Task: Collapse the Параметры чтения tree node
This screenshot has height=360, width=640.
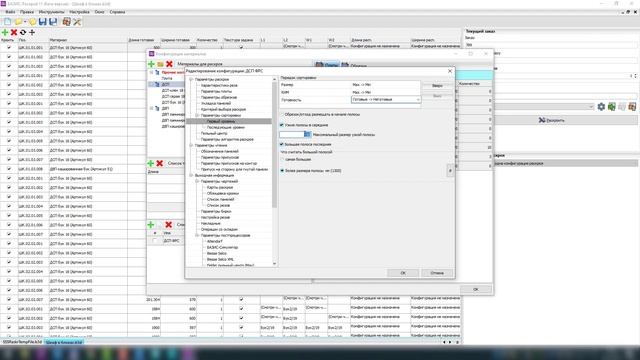Action: pos(191,145)
